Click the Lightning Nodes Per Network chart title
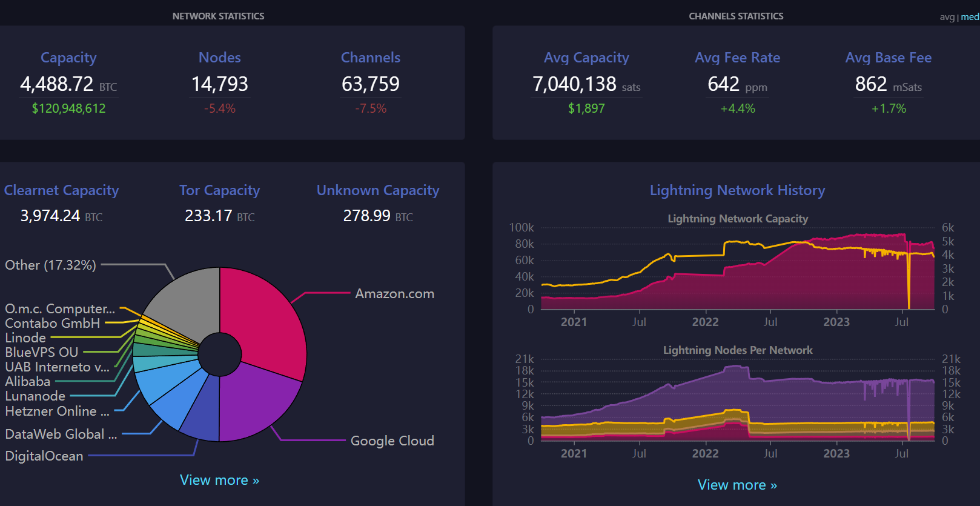 tap(737, 350)
